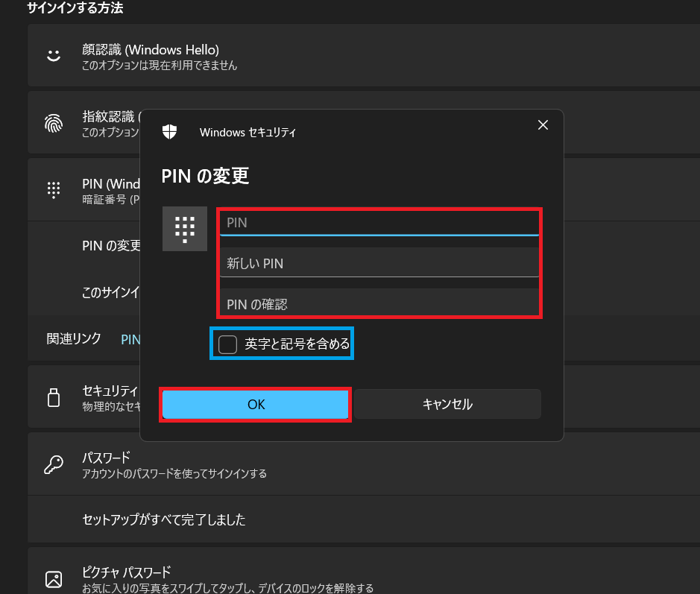Select the PIN keypad icon in sign-in options
This screenshot has width=700, height=594.
53,189
